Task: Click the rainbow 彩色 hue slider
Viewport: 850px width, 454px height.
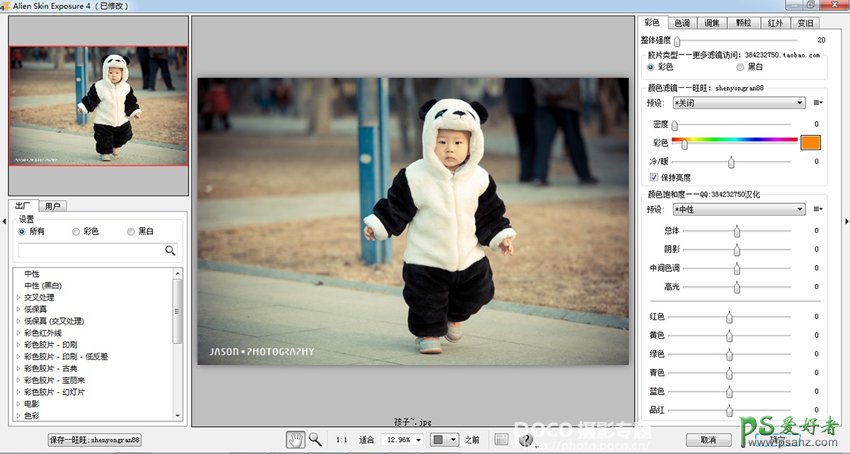Action: click(x=735, y=140)
